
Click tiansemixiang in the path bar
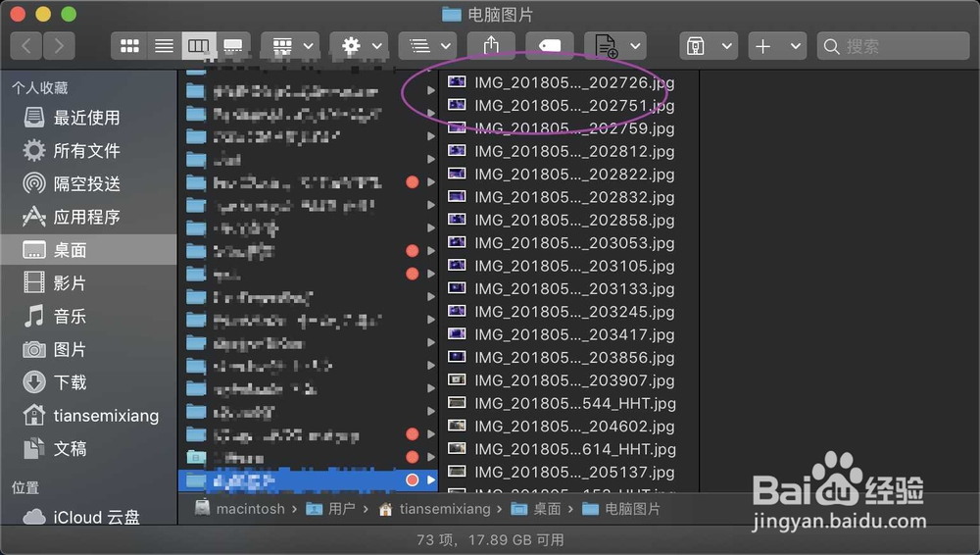[435, 509]
